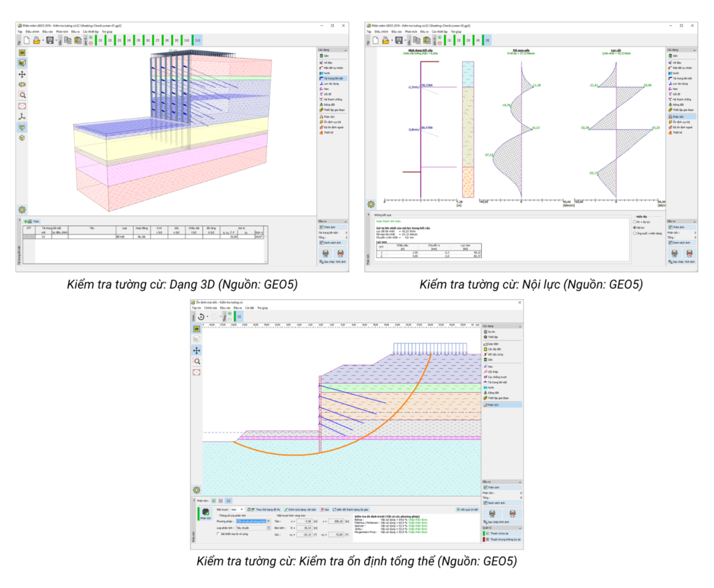Screen dimensions: 714x588
Task: Click the print icon in the results panel
Action: [x=674, y=253]
